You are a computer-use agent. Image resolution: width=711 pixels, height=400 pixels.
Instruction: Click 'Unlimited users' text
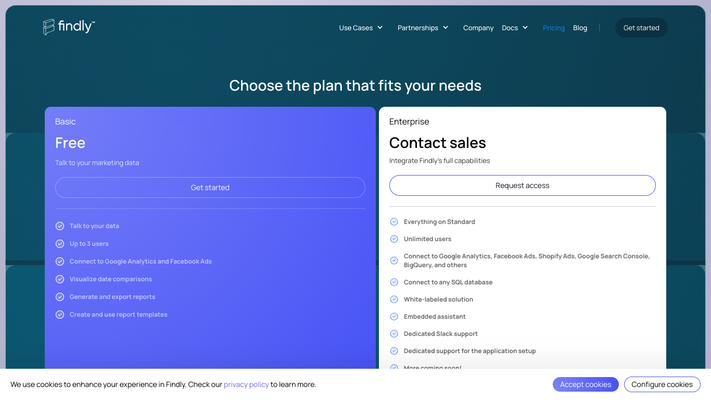[428, 239]
